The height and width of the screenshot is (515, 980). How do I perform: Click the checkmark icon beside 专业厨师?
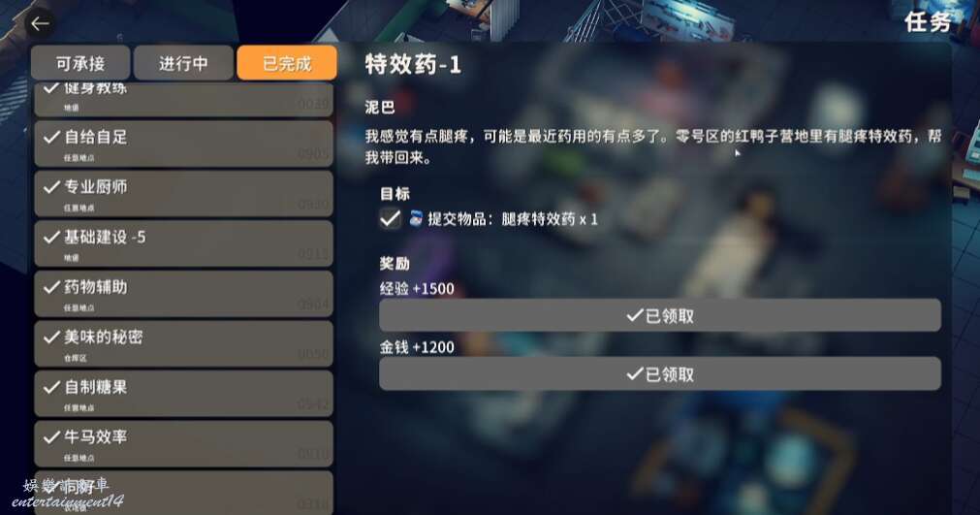[x=52, y=187]
